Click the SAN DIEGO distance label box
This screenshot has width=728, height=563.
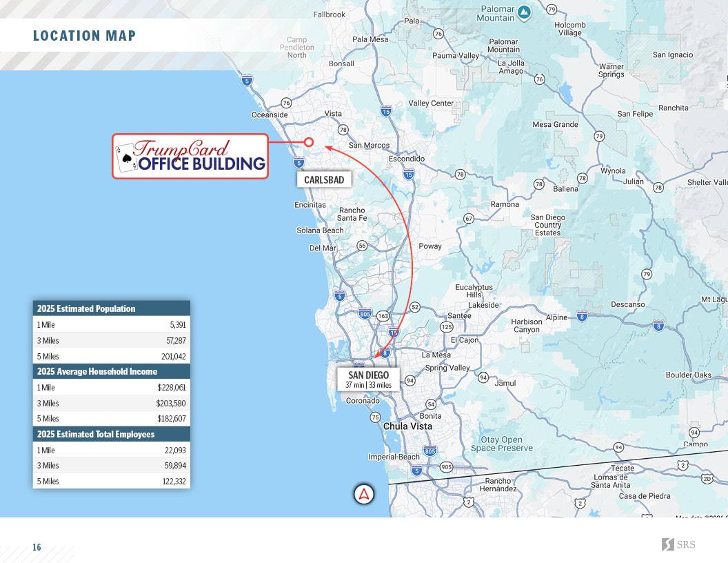(x=369, y=379)
